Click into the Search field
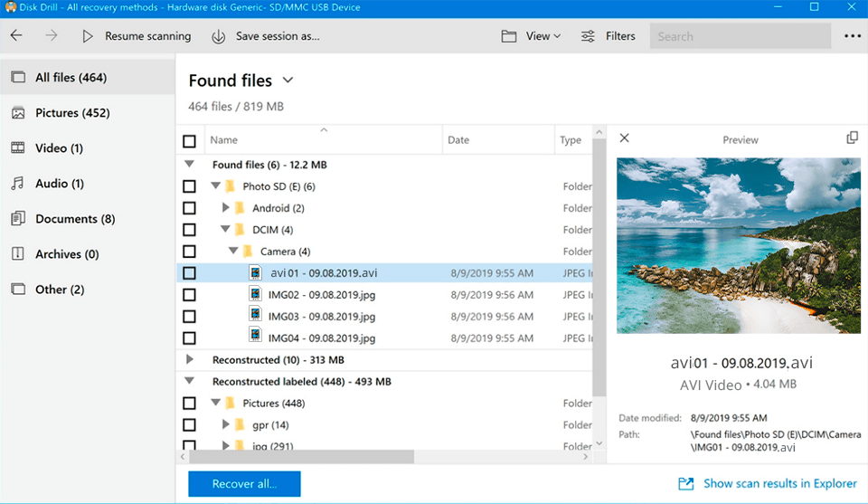 click(x=741, y=36)
